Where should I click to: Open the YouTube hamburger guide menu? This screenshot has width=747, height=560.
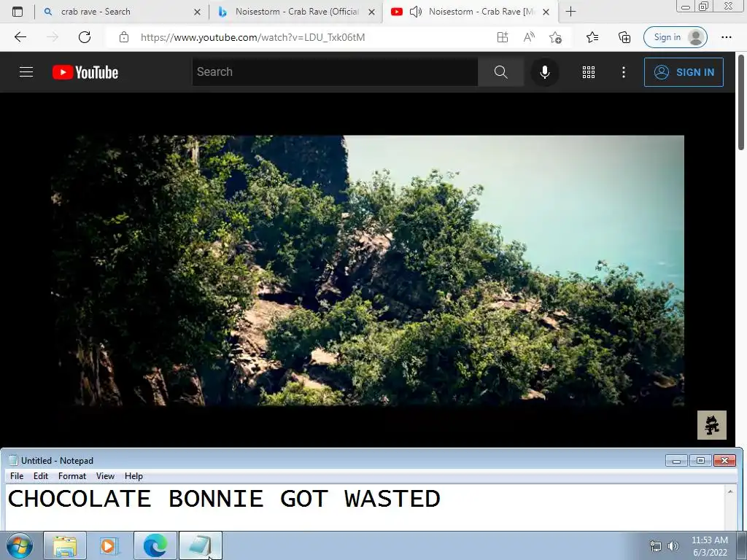(26, 72)
